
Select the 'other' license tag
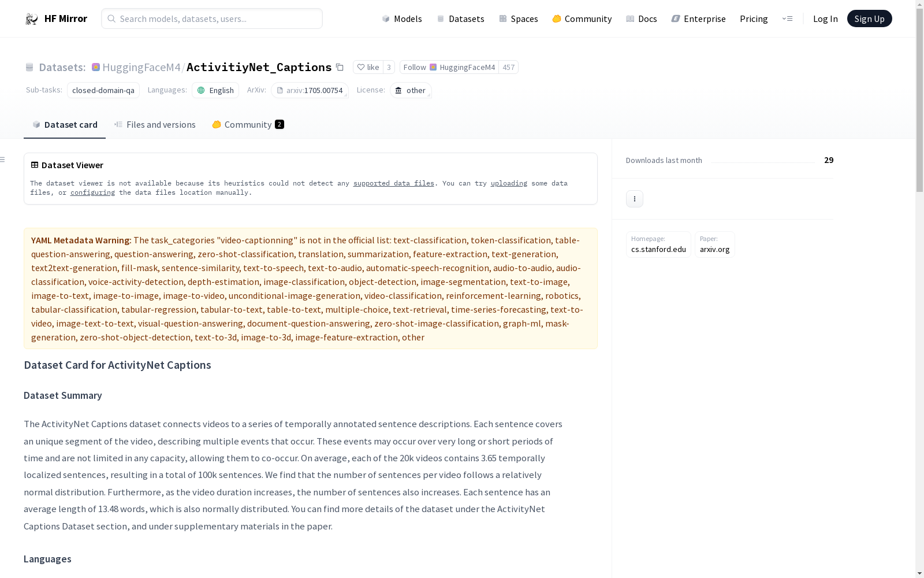[x=411, y=90]
